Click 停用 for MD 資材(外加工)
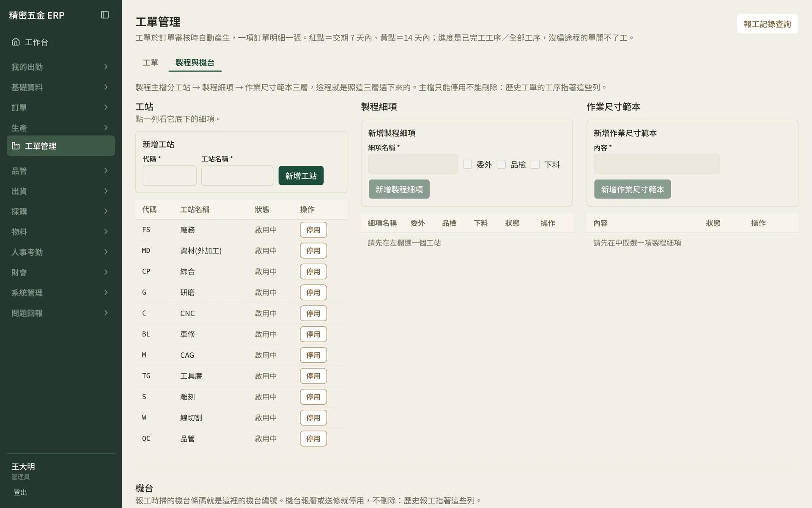The image size is (812, 508). [313, 251]
